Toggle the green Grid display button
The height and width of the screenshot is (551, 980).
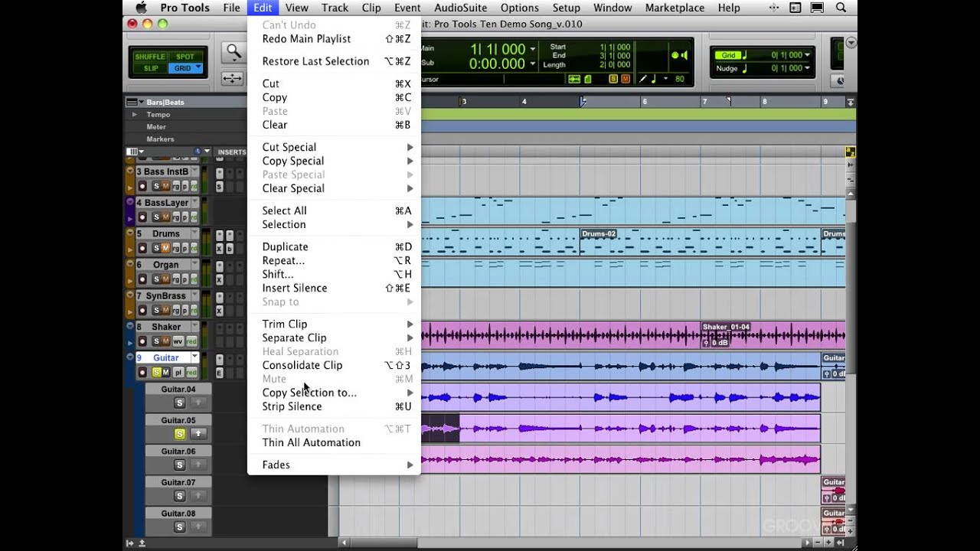729,55
